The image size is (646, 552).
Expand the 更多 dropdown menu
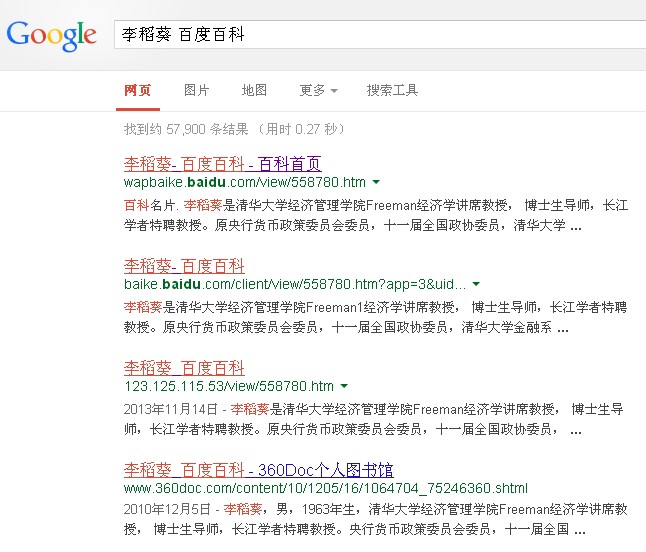tap(318, 90)
